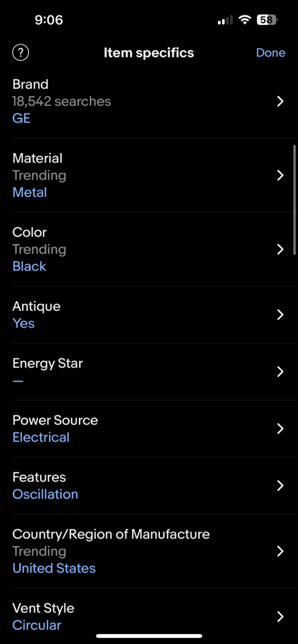
Task: Open the help question mark icon
Action: (20, 53)
